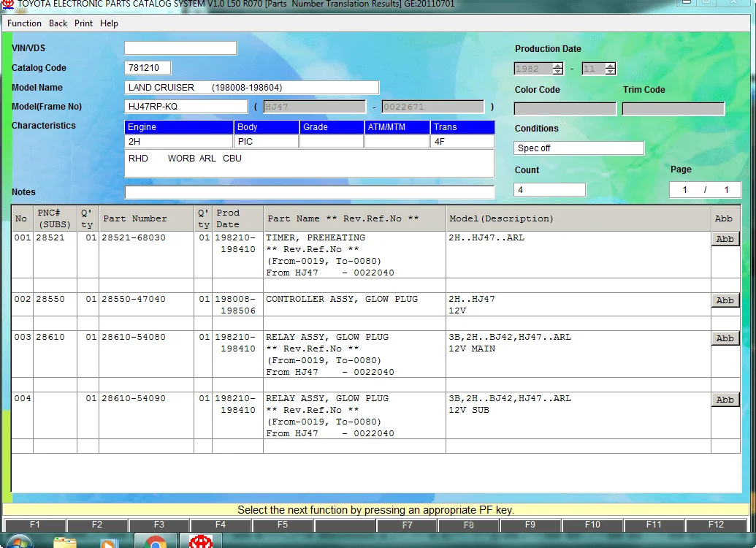Select the Grade characteristics column header

click(x=332, y=127)
